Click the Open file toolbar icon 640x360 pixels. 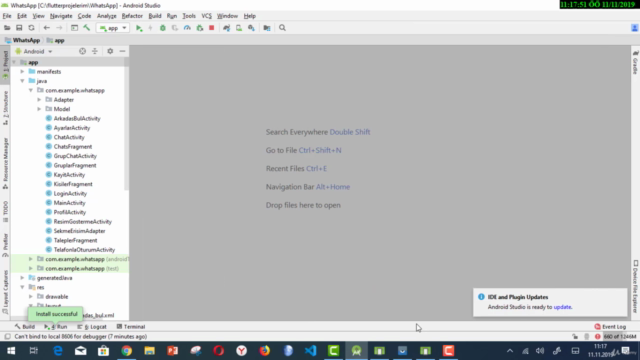[7, 28]
